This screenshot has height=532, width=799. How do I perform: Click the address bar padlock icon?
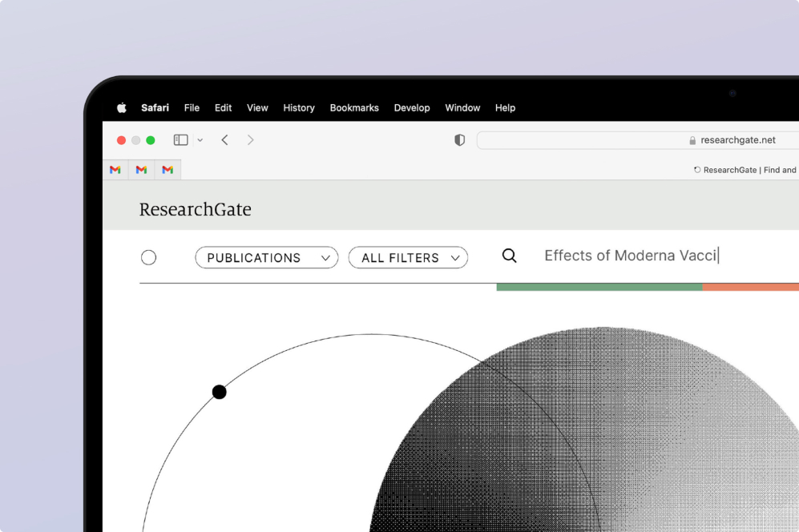692,141
